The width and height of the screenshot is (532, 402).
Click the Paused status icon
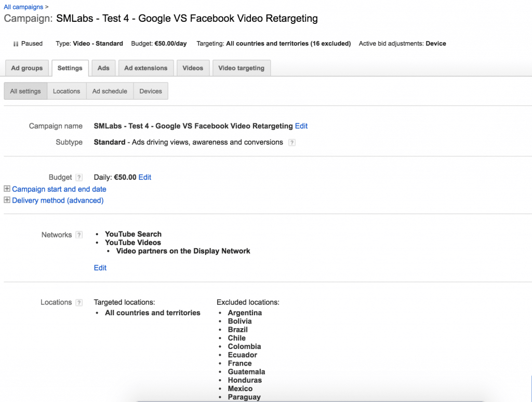[x=16, y=44]
